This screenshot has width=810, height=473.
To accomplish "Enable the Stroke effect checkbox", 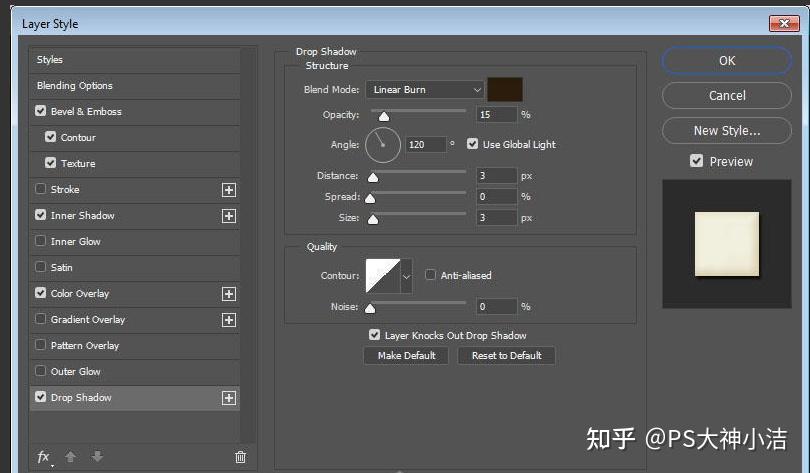I will [x=40, y=188].
